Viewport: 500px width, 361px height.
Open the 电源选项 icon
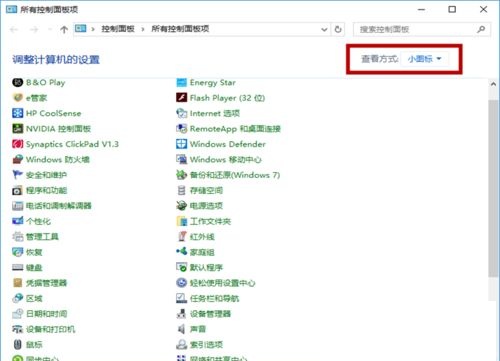click(181, 206)
